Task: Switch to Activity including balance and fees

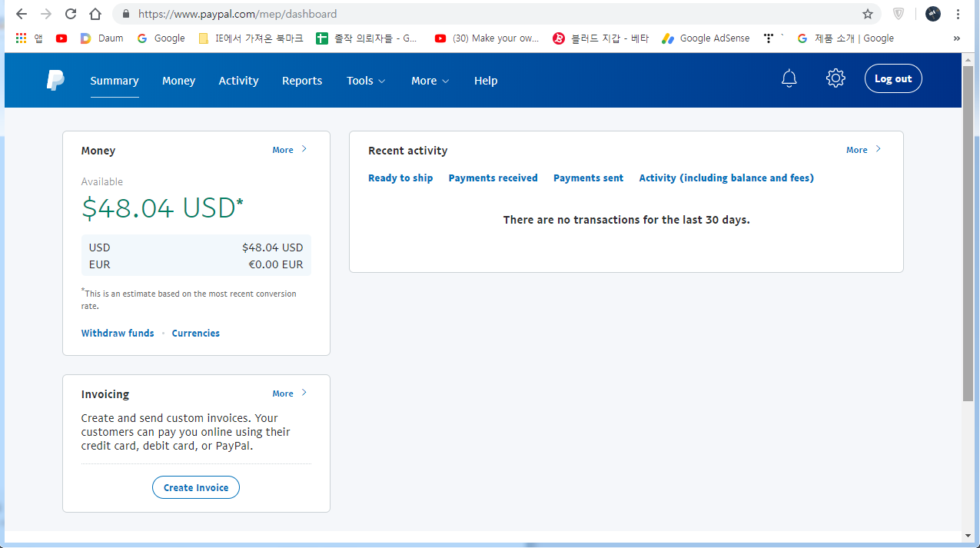Action: (726, 178)
